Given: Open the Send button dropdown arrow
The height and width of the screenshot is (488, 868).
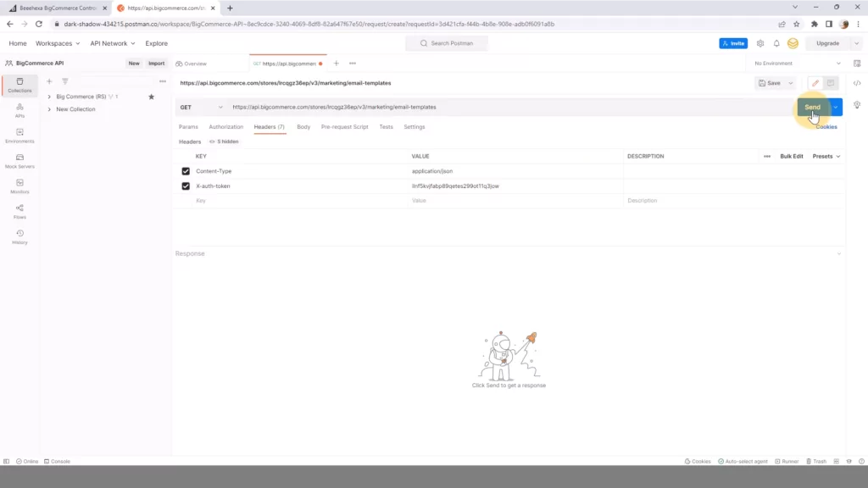Looking at the screenshot, I should pos(836,108).
